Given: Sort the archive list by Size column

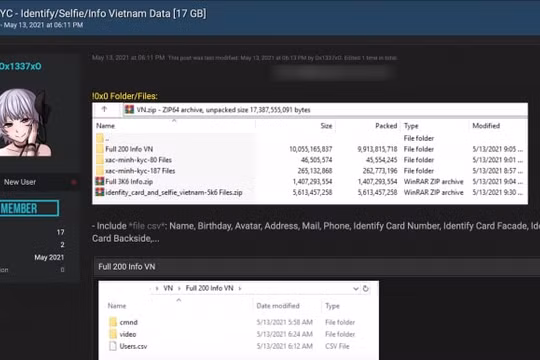Looking at the screenshot, I should coord(326,126).
